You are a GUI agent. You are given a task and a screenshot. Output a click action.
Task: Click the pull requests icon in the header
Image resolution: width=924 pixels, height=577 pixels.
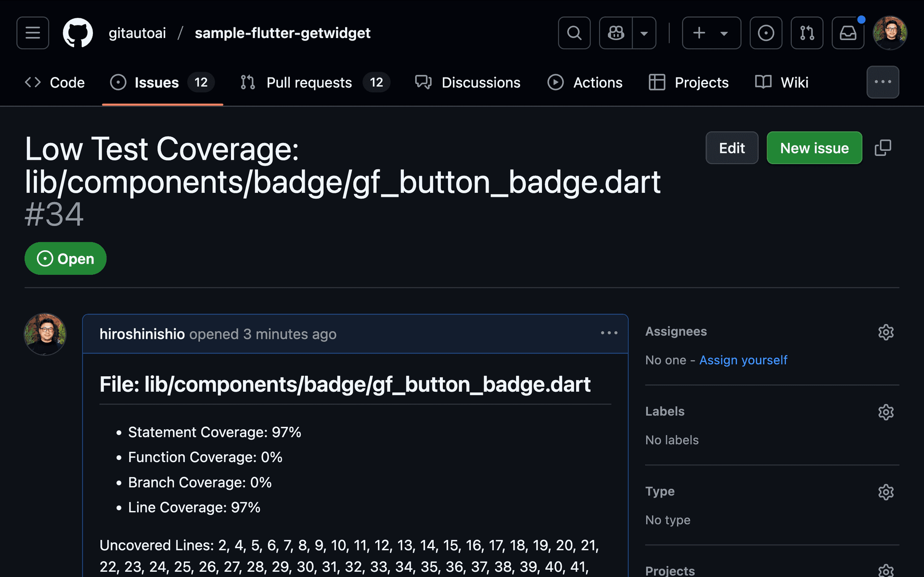coord(807,33)
